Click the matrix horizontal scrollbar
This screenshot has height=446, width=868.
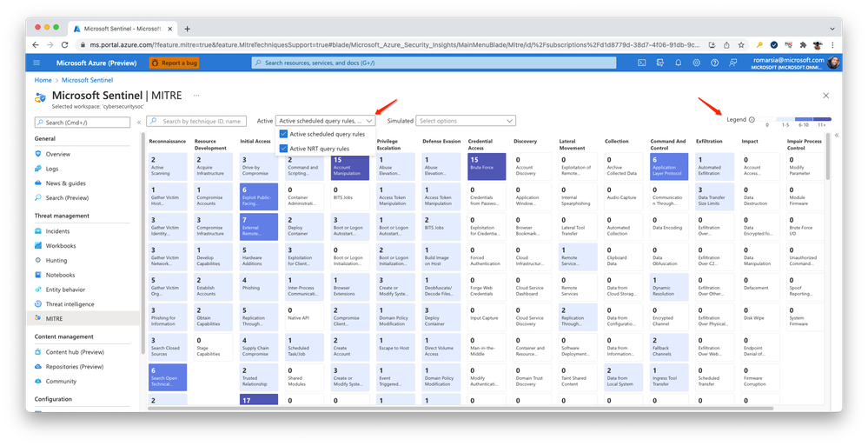461,409
